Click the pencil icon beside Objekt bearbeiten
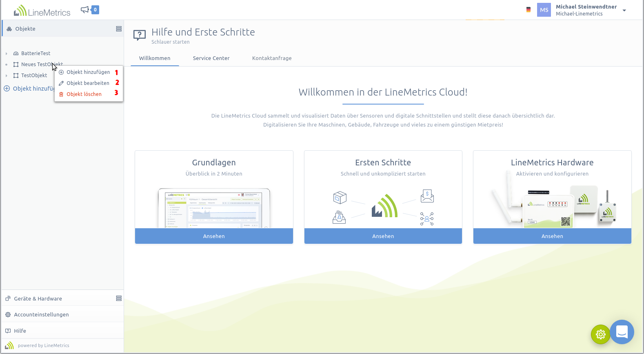644x354 pixels. coord(61,83)
